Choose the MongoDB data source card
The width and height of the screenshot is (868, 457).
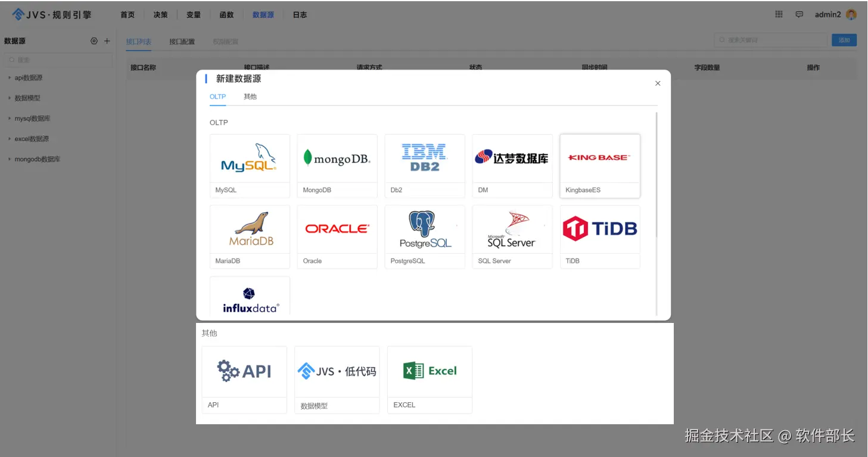click(337, 166)
